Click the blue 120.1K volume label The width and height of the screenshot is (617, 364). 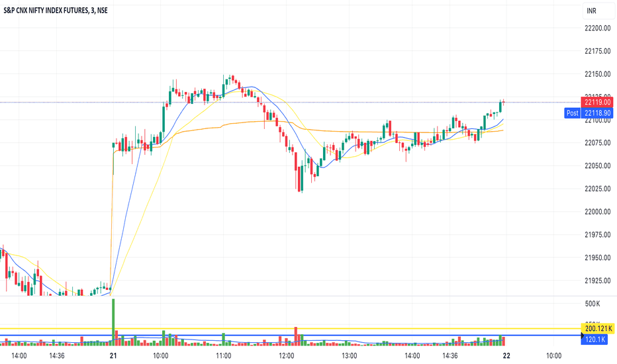tap(594, 340)
